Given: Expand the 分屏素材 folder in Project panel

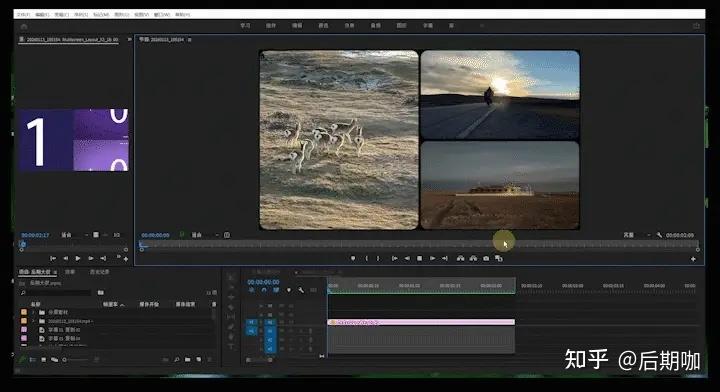Looking at the screenshot, I should click(33, 313).
